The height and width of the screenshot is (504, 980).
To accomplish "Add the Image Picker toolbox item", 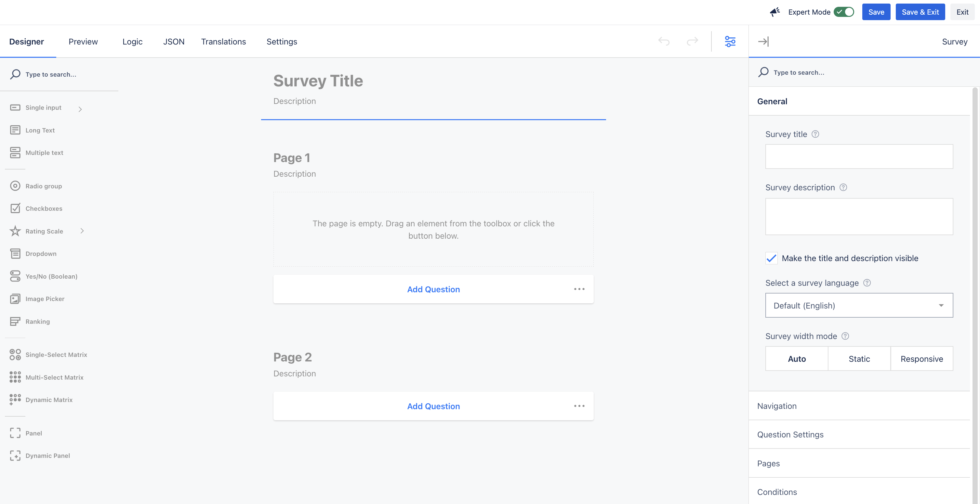I will [45, 299].
